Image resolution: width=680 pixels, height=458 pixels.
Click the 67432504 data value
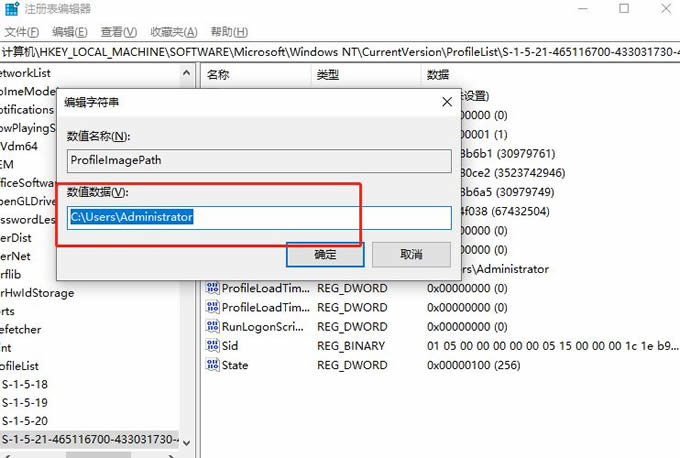click(505, 211)
